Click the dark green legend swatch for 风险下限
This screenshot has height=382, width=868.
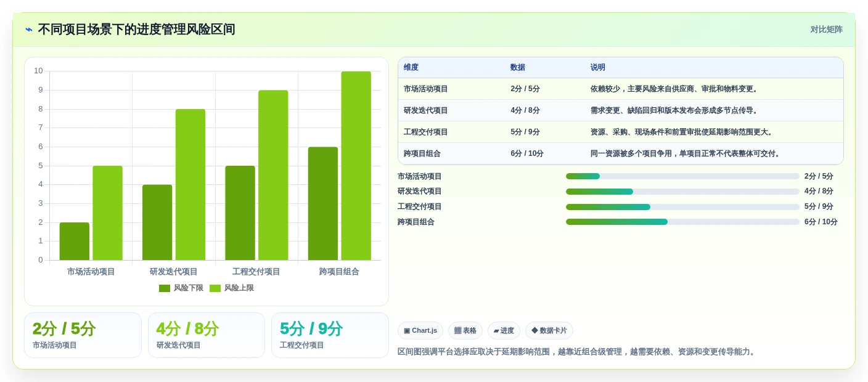165,288
